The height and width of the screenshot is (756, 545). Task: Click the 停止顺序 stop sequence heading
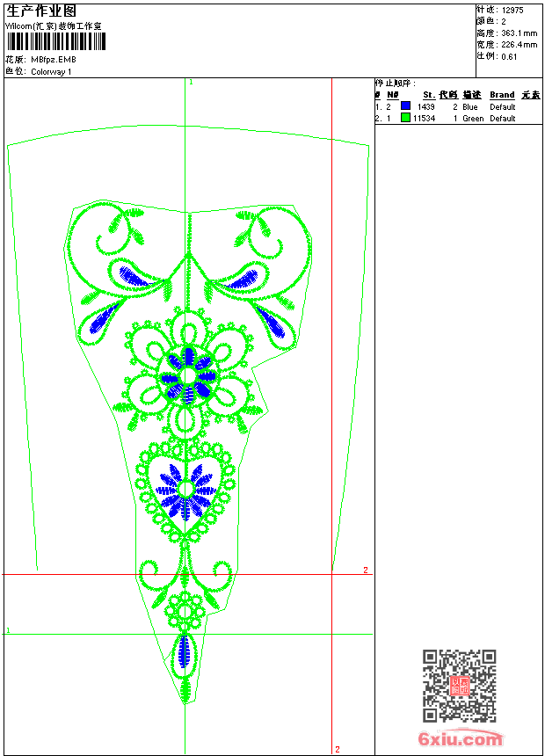[395, 84]
